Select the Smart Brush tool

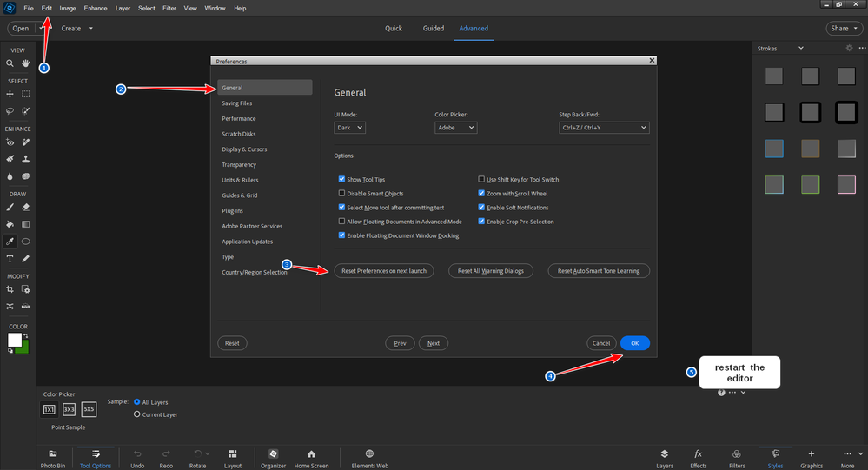pyautogui.click(x=10, y=159)
